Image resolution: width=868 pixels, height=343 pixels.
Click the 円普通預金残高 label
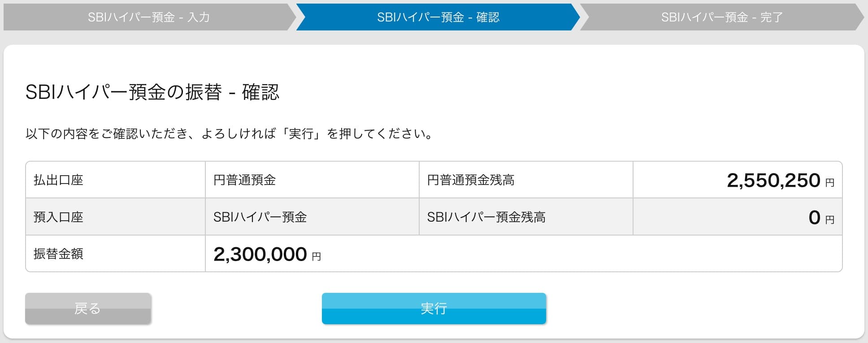click(x=470, y=180)
